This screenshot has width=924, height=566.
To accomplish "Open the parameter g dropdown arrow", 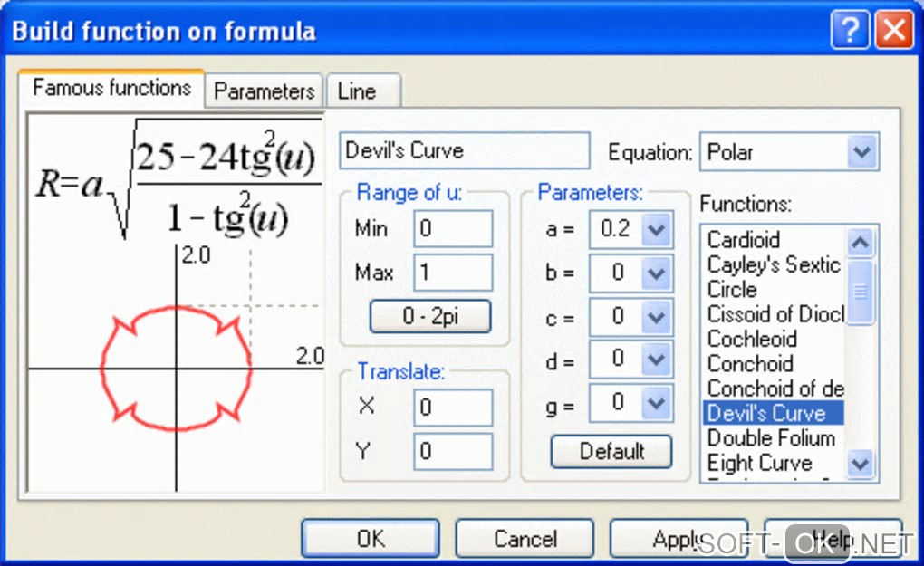I will [656, 403].
